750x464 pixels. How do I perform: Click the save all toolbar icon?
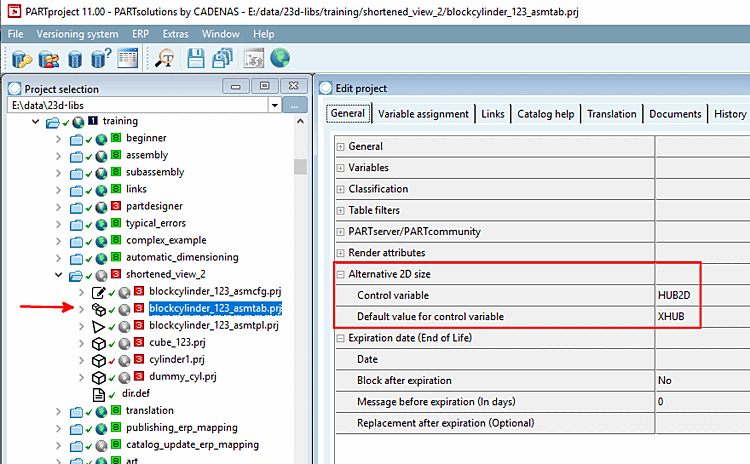[x=222, y=58]
